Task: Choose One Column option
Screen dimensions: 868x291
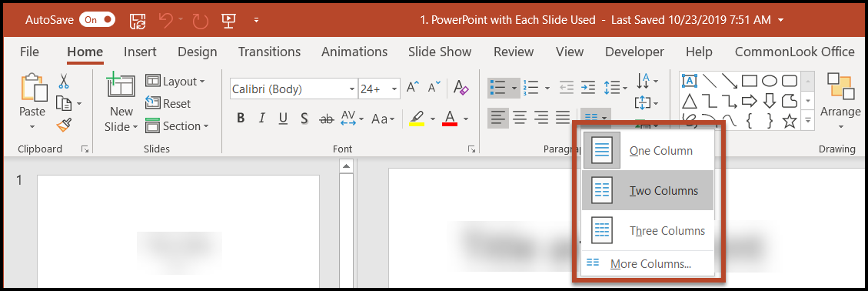Action: [648, 151]
